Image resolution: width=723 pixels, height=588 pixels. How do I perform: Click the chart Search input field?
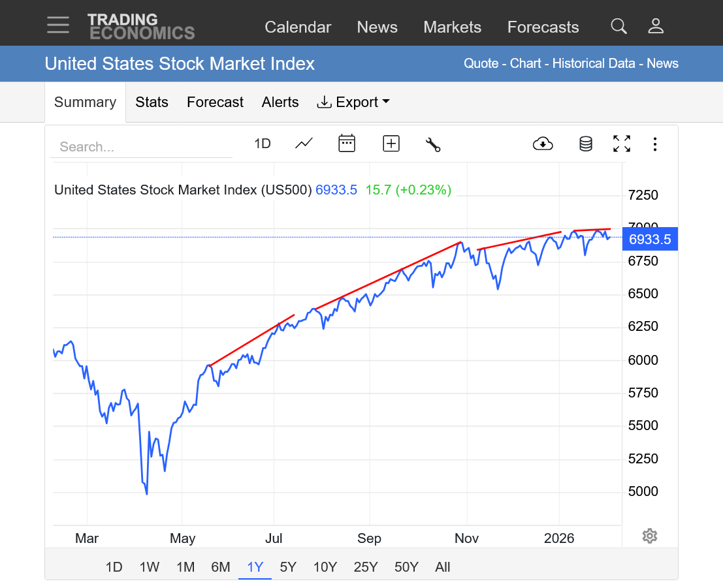(140, 147)
